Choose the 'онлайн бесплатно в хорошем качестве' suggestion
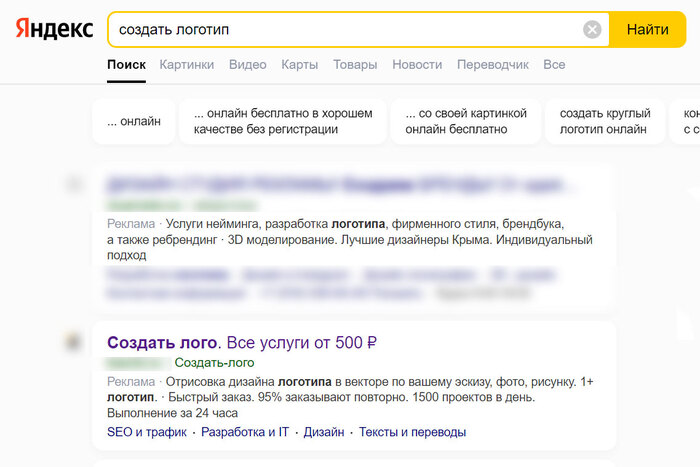The height and width of the screenshot is (467, 700). 283,121
